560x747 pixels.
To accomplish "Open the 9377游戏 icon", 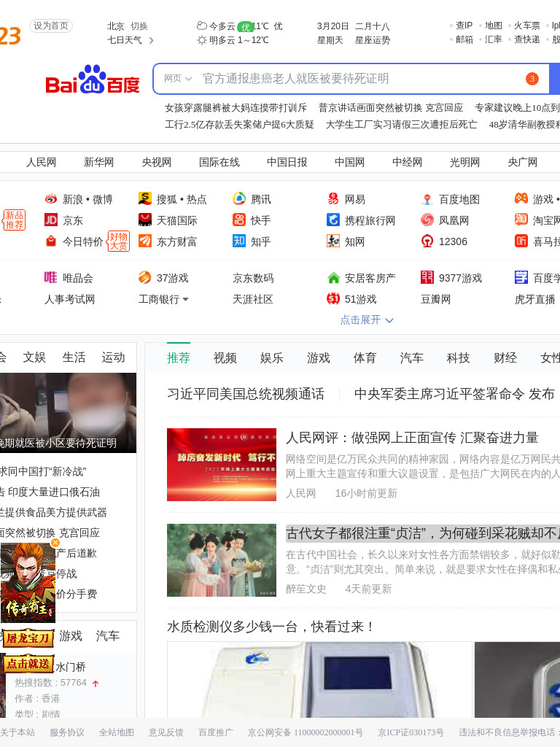I will coord(427,277).
